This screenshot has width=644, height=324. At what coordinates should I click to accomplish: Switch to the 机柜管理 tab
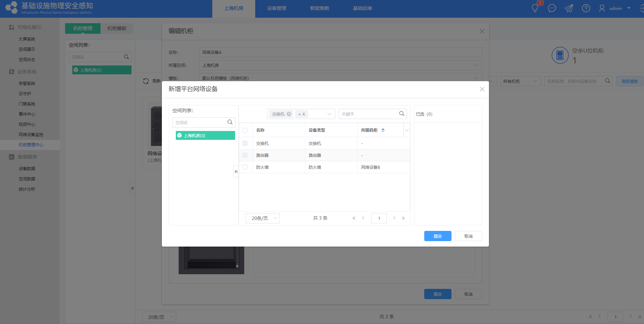click(x=83, y=28)
